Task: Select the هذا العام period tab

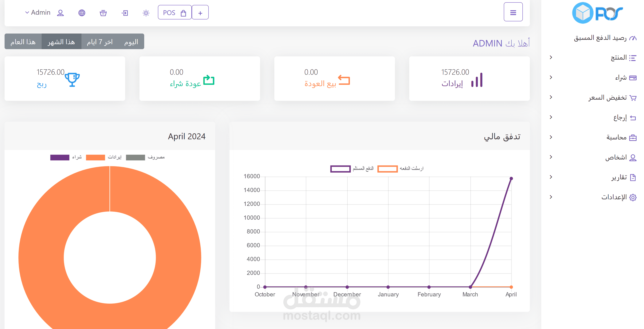Action: 23,42
